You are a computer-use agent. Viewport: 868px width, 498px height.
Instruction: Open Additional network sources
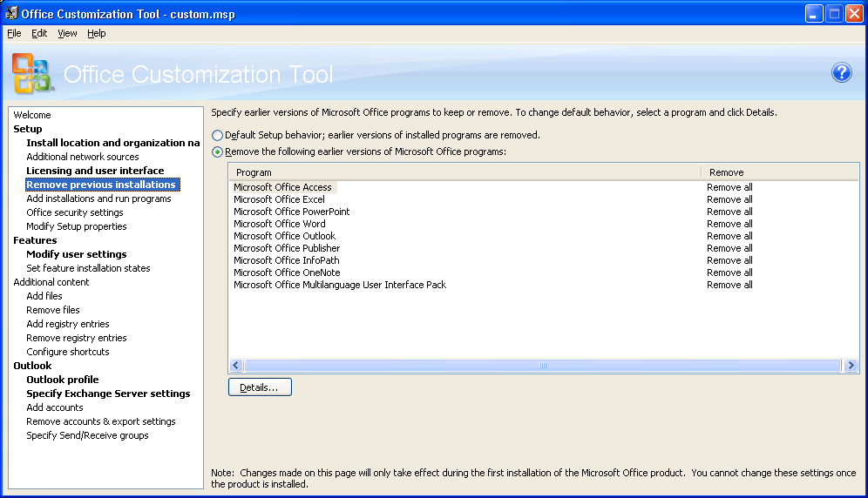(83, 157)
